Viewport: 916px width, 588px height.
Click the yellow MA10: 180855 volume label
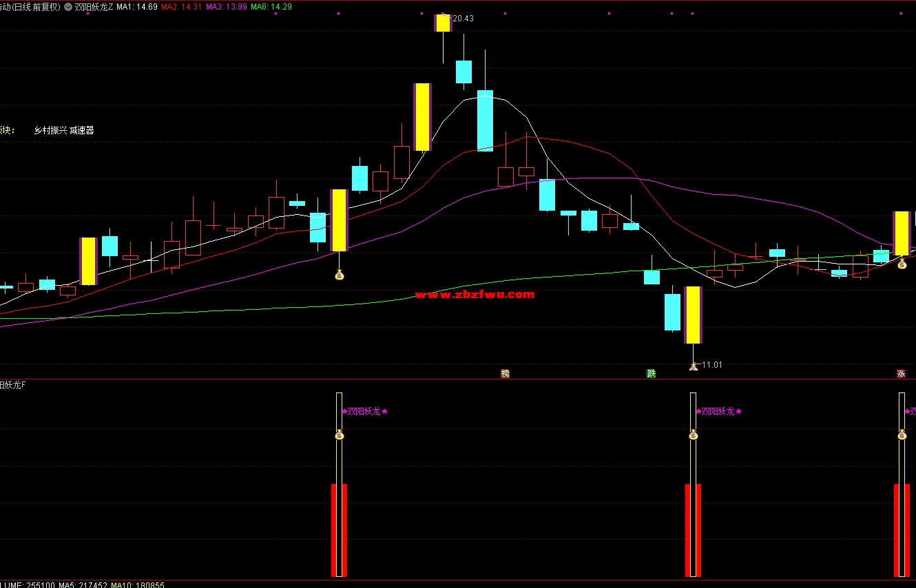coord(137,585)
